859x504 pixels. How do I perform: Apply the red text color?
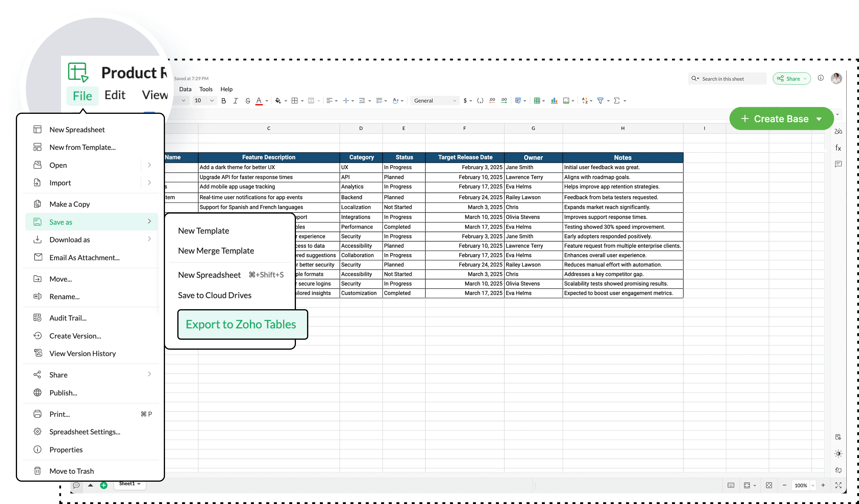click(x=259, y=101)
